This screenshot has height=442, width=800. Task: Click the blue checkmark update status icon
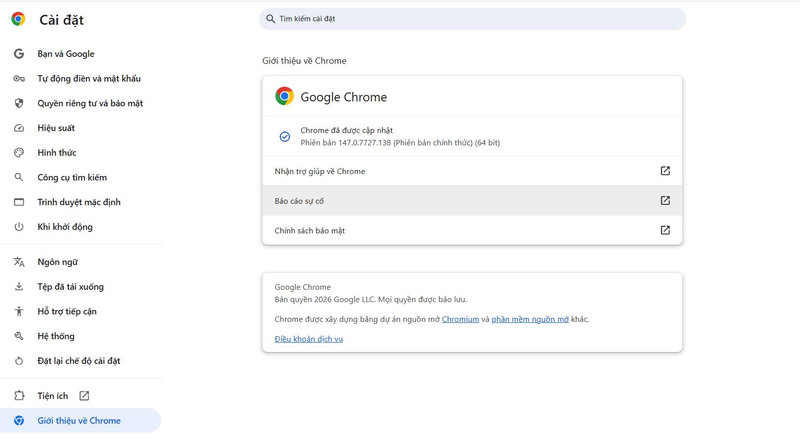[x=285, y=136]
